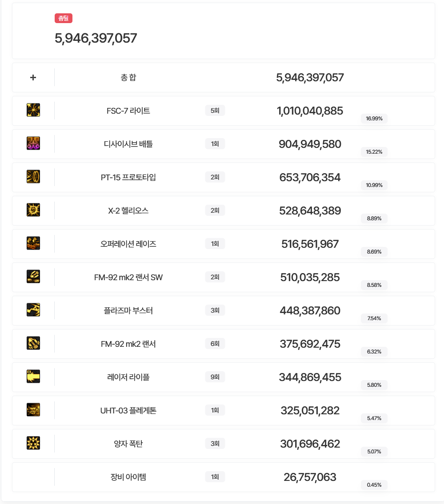Click the 904,949,580 damage value
Viewport: 444px width, 504px height.
(x=310, y=144)
